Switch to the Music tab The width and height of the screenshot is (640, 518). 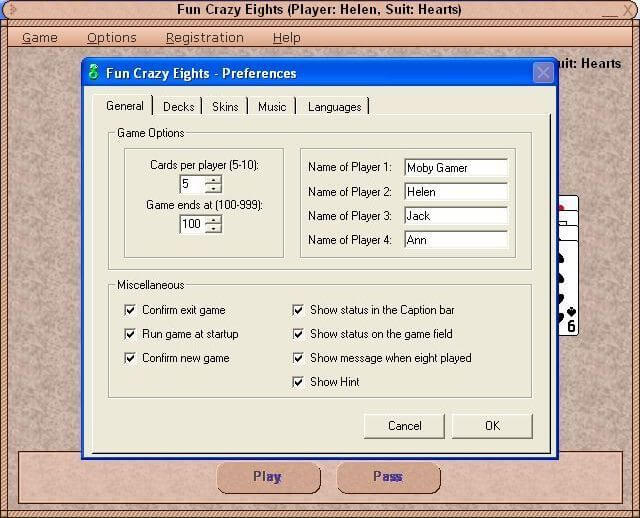point(272,107)
